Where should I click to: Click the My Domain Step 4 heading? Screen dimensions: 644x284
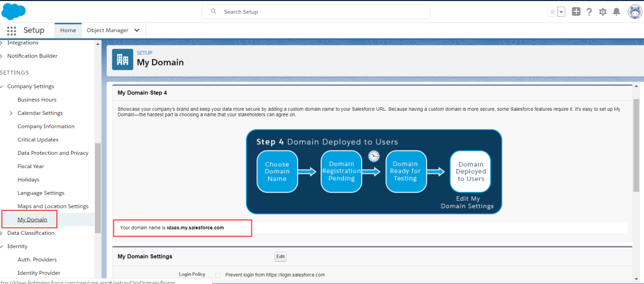coord(142,93)
